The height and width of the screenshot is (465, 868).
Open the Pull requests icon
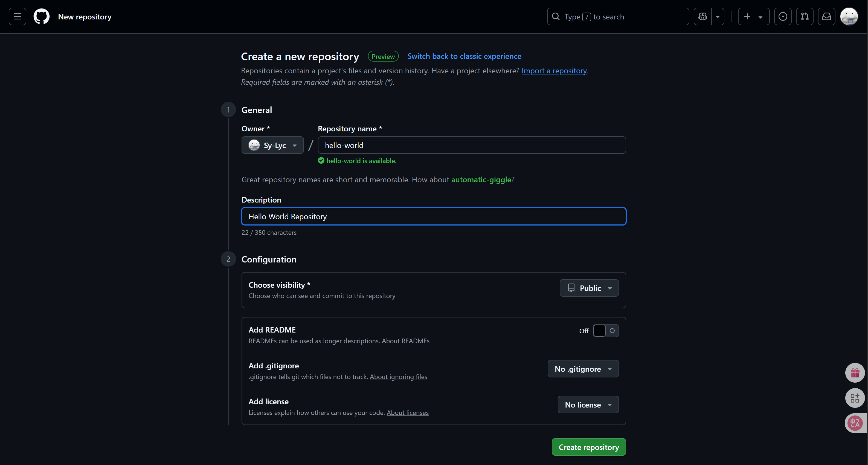point(805,16)
